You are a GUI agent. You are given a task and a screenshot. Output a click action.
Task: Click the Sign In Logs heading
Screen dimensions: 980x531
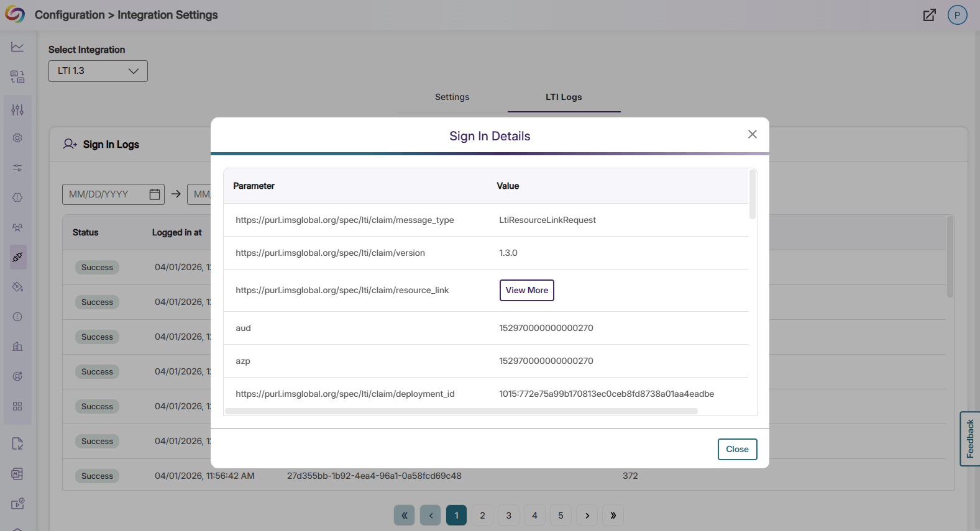tap(111, 144)
